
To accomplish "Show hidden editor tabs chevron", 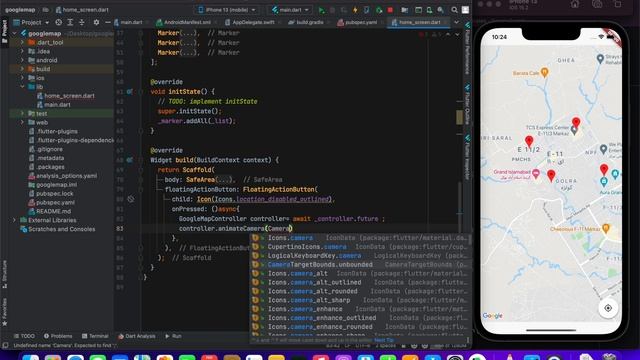I will point(456,22).
